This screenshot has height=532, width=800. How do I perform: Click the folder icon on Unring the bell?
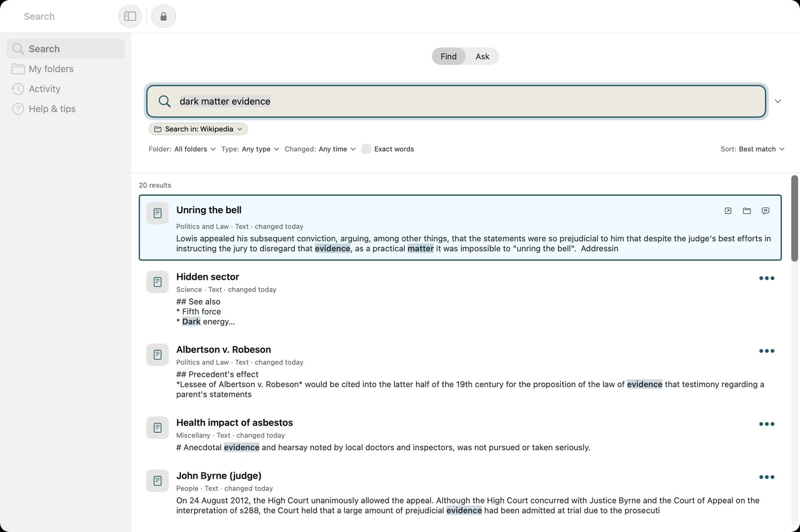tap(747, 211)
